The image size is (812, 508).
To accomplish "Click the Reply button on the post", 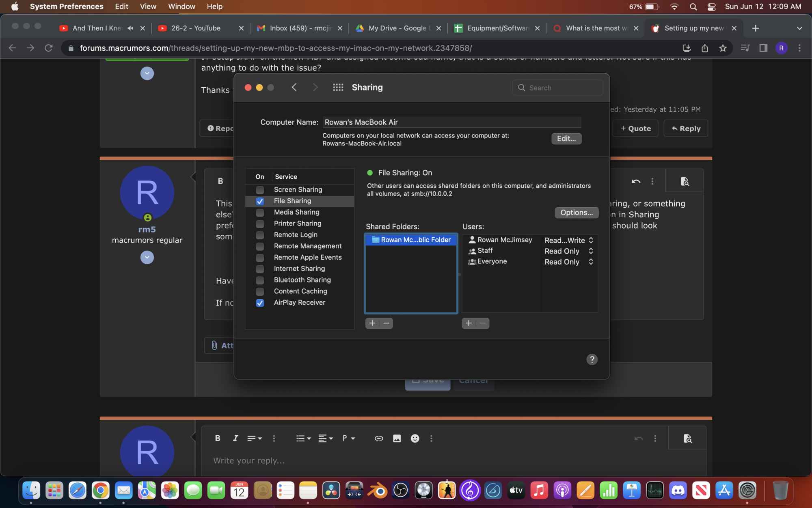I will [x=686, y=128].
